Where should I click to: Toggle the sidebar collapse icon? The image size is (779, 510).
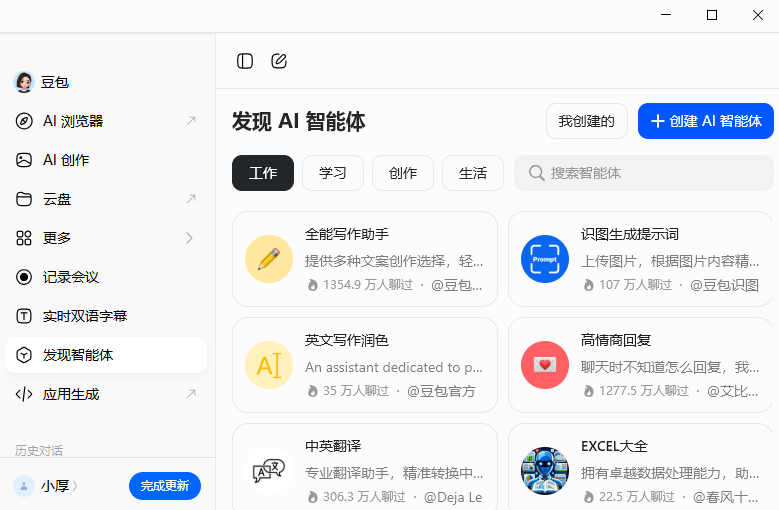[245, 61]
